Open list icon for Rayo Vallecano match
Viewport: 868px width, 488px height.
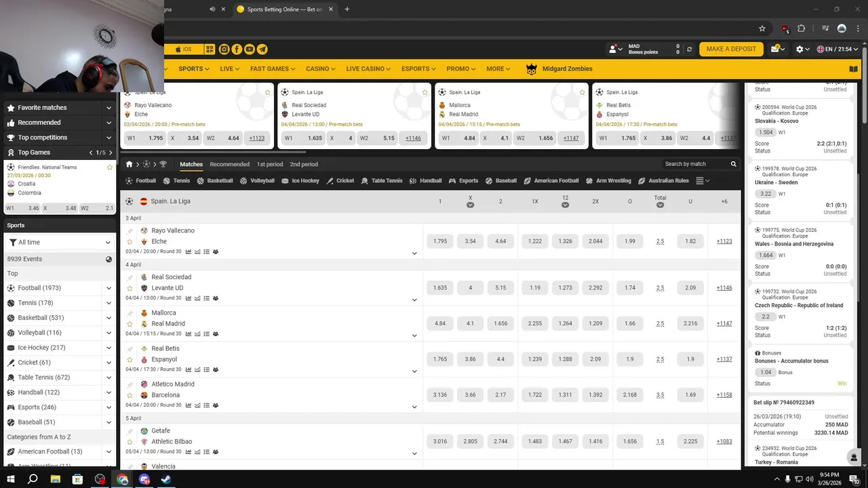[x=206, y=251]
